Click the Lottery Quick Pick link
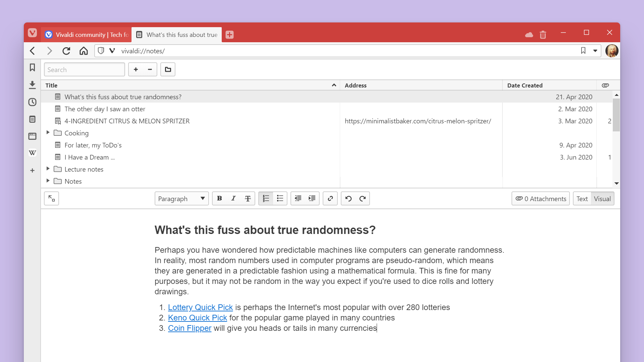The height and width of the screenshot is (362, 644). point(200,307)
